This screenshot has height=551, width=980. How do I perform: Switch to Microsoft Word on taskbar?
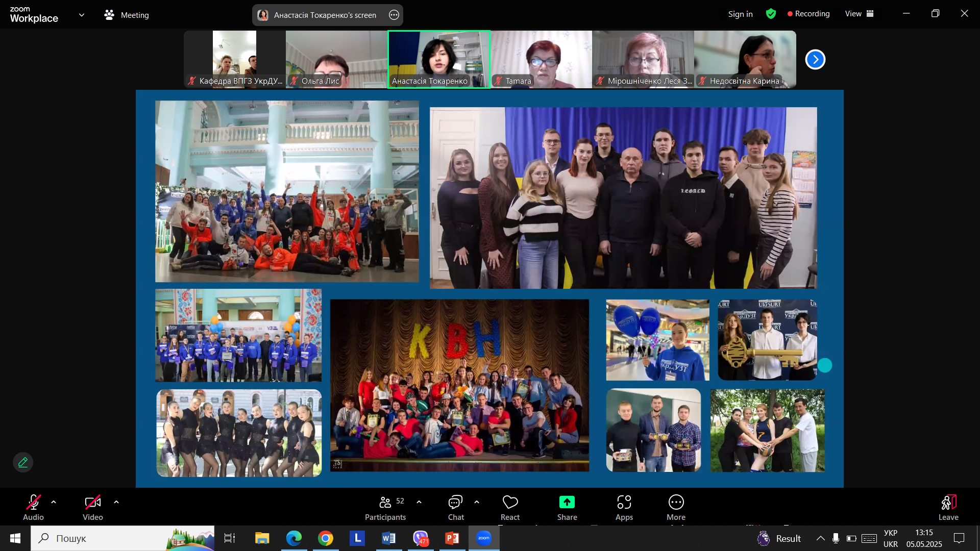click(x=389, y=538)
